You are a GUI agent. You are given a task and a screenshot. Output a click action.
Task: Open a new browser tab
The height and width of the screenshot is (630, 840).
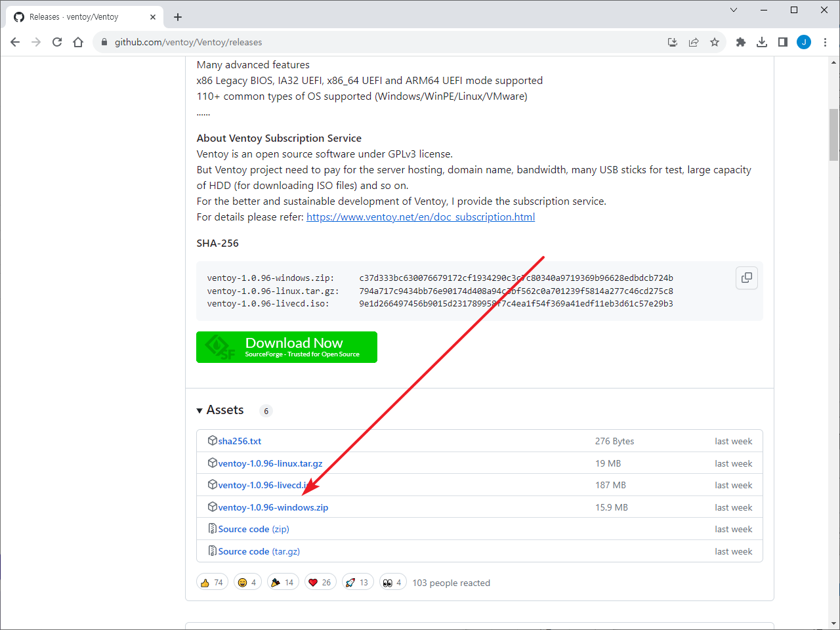[x=178, y=17]
